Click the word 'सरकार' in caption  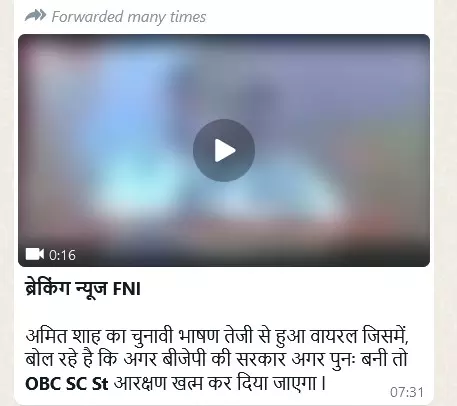click(261, 360)
